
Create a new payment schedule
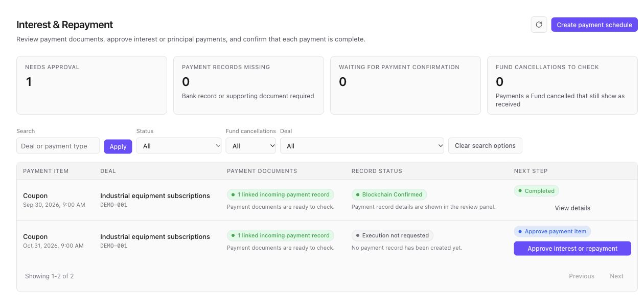[x=594, y=25]
